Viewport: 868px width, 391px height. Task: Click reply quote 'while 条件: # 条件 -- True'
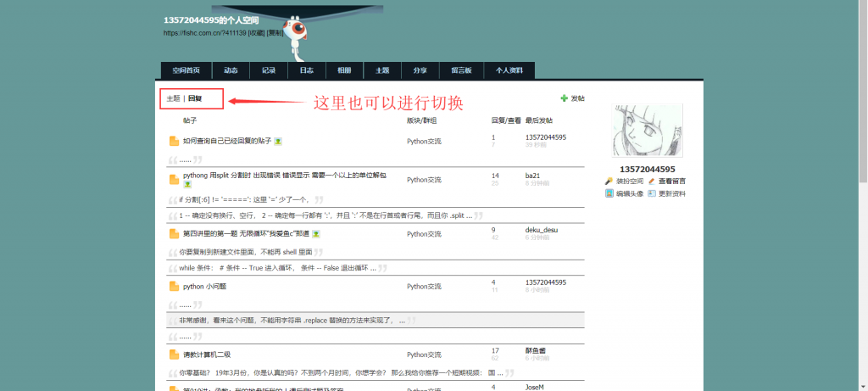coord(277,268)
